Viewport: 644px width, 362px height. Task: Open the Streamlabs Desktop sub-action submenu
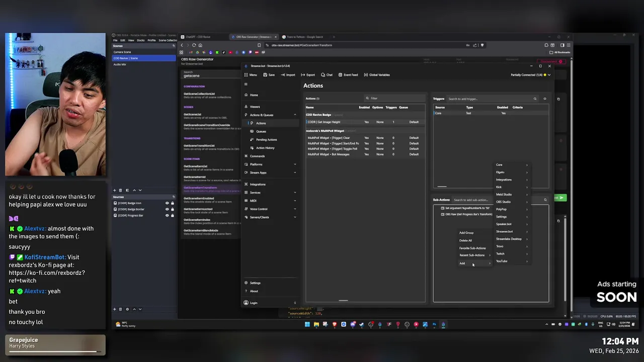pos(512,239)
